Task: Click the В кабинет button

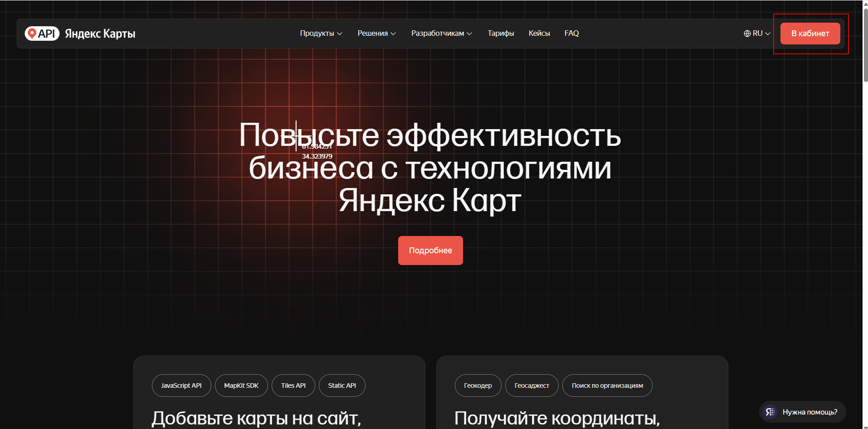Action: click(810, 34)
